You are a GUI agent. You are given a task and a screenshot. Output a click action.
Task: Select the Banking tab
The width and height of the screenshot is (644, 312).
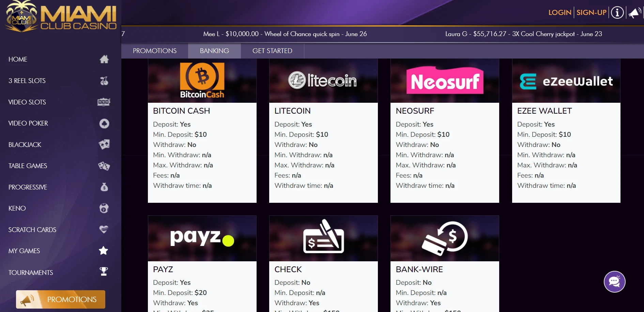pos(215,51)
